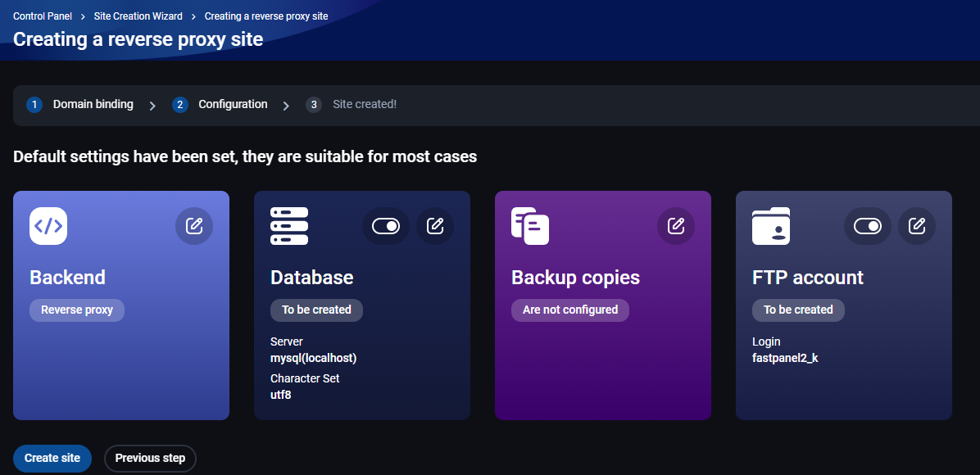Click the mysql(localhost) server value
The image size is (980, 475).
coord(314,358)
